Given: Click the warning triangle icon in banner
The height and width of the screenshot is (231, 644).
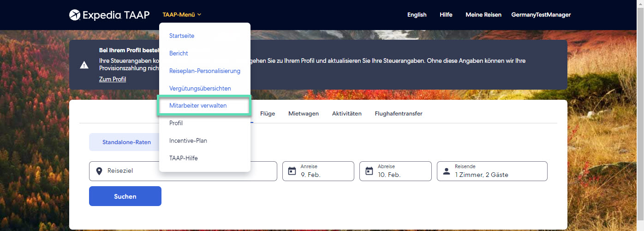Looking at the screenshot, I should [x=84, y=65].
